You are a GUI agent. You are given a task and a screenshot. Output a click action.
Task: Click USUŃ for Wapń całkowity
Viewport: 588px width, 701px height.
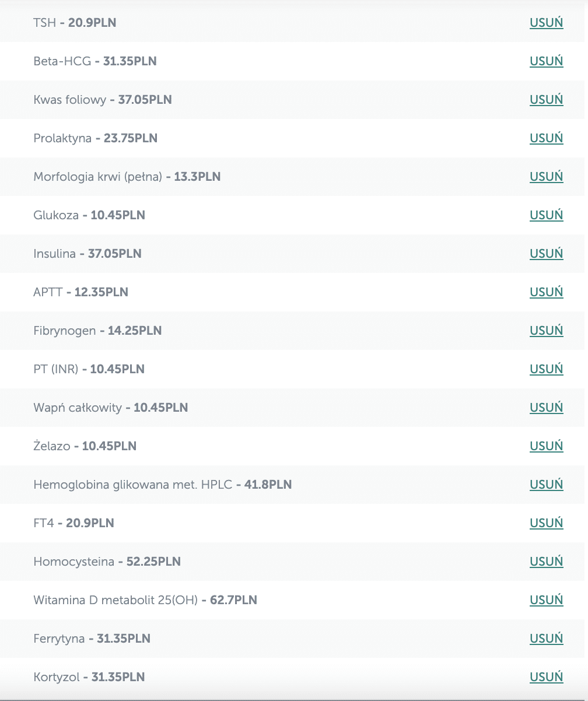coord(546,408)
